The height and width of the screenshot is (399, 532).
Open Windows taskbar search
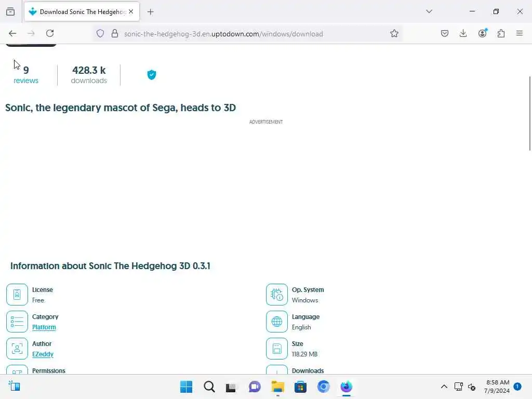click(209, 387)
